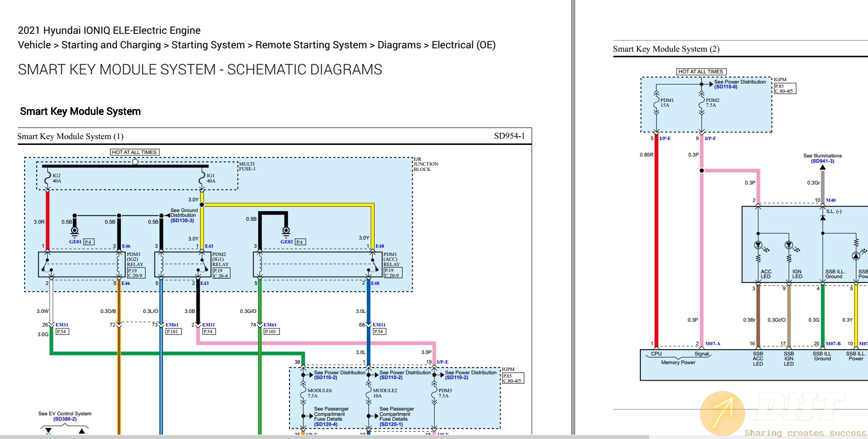Open the SD130-3 ground distribution link

(x=182, y=221)
